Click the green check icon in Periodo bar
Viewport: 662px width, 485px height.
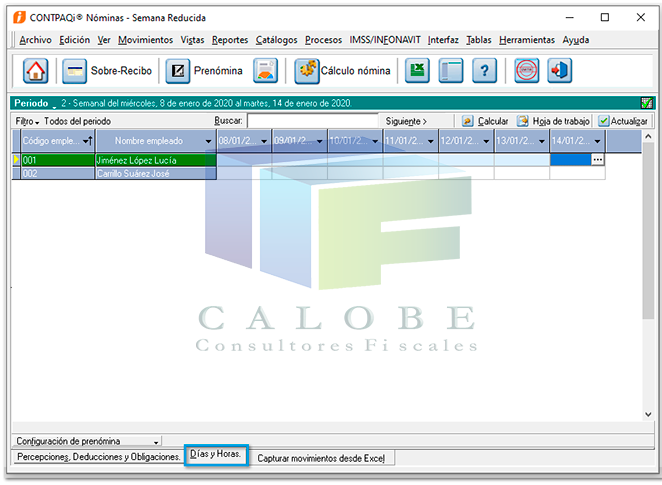point(646,103)
